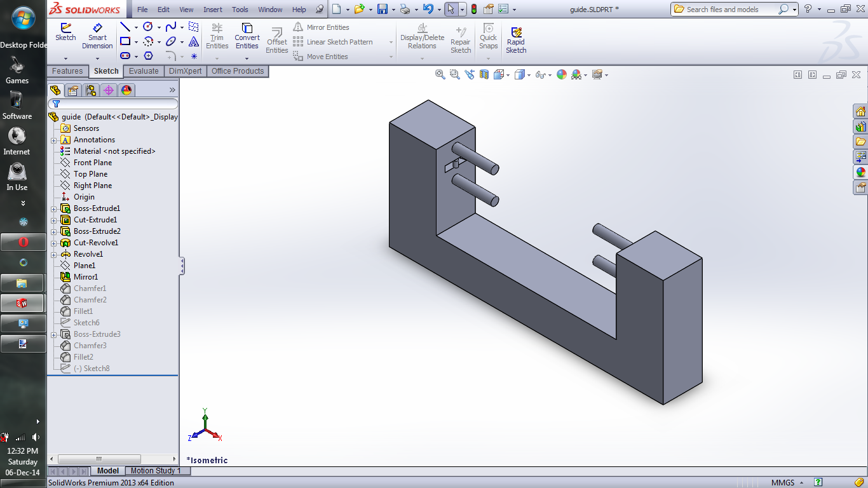This screenshot has height=488, width=868.
Task: Expand the Boss-Extrude2 feature node
Action: pyautogui.click(x=54, y=231)
